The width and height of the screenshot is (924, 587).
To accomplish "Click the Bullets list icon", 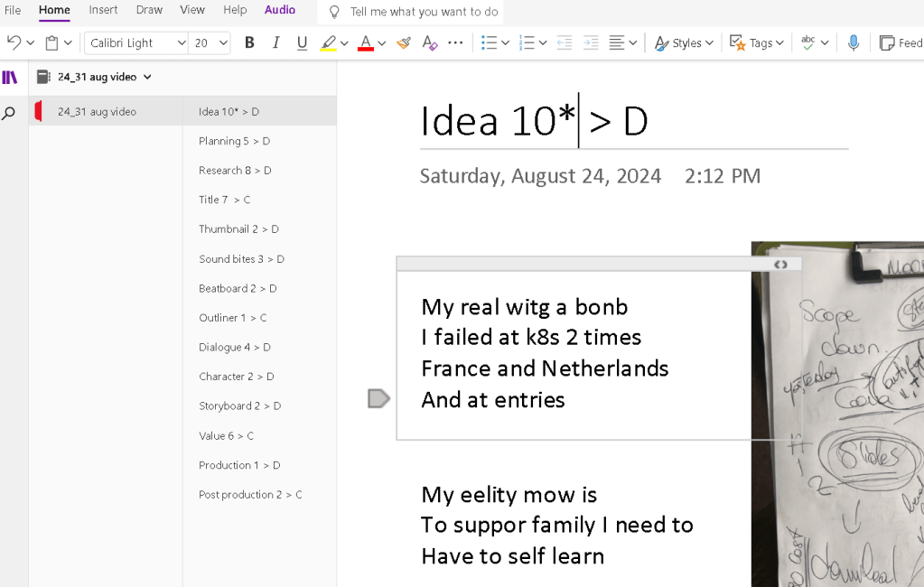I will pyautogui.click(x=489, y=42).
